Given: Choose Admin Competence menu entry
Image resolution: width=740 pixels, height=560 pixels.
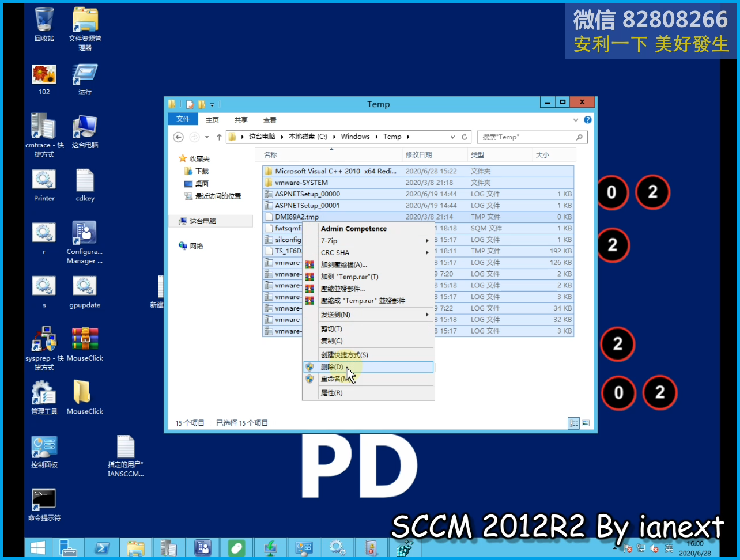Looking at the screenshot, I should pyautogui.click(x=368, y=229).
